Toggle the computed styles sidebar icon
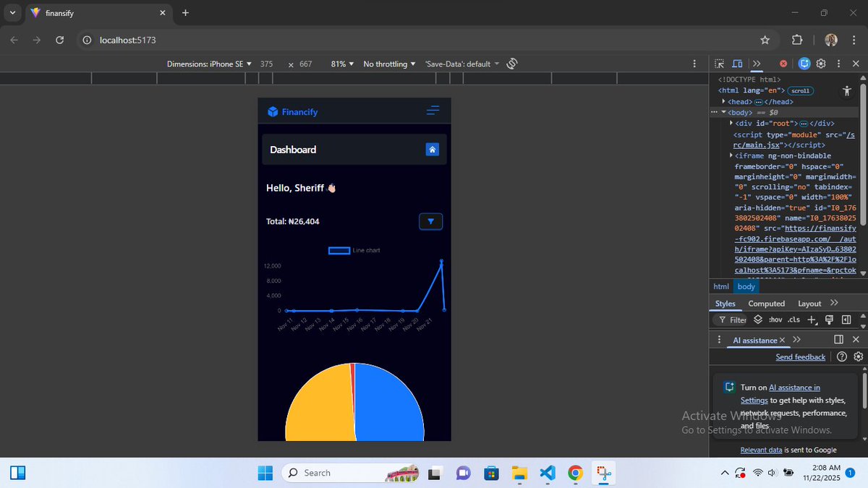This screenshot has height=488, width=868. pyautogui.click(x=846, y=320)
